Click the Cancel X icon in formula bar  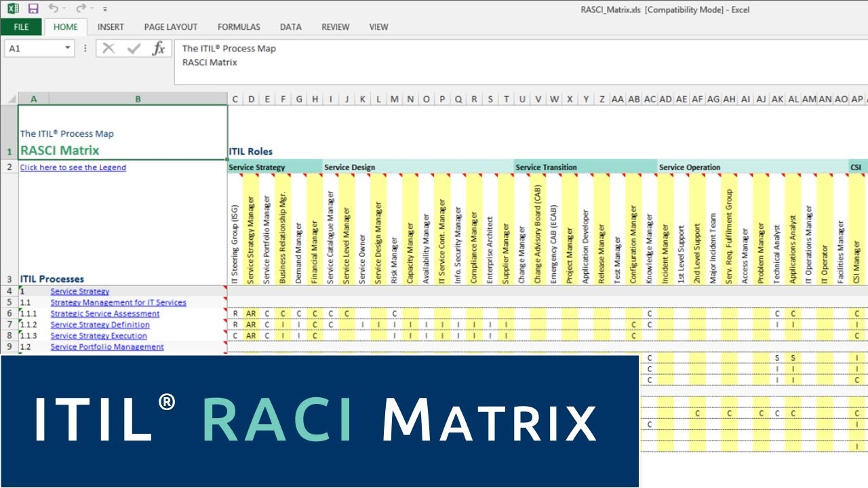click(108, 48)
